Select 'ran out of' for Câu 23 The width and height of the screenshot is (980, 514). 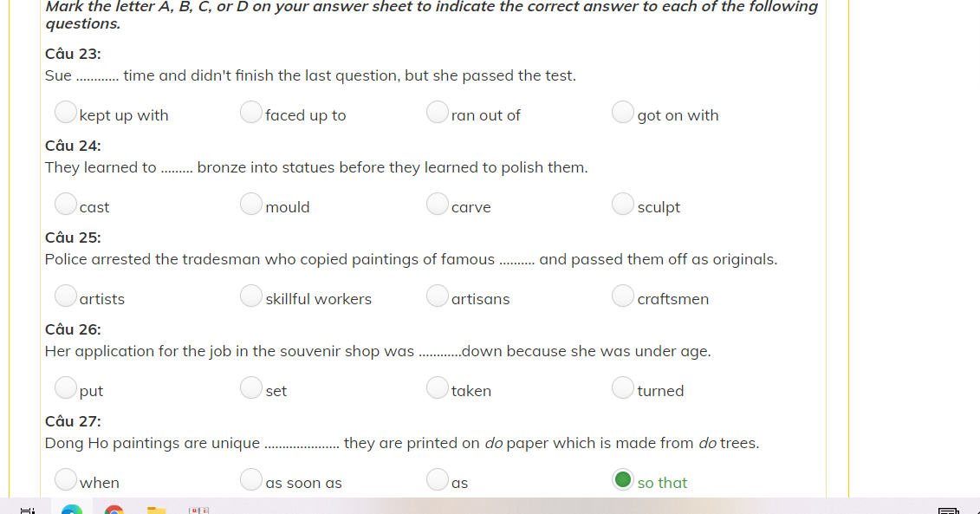[438, 113]
